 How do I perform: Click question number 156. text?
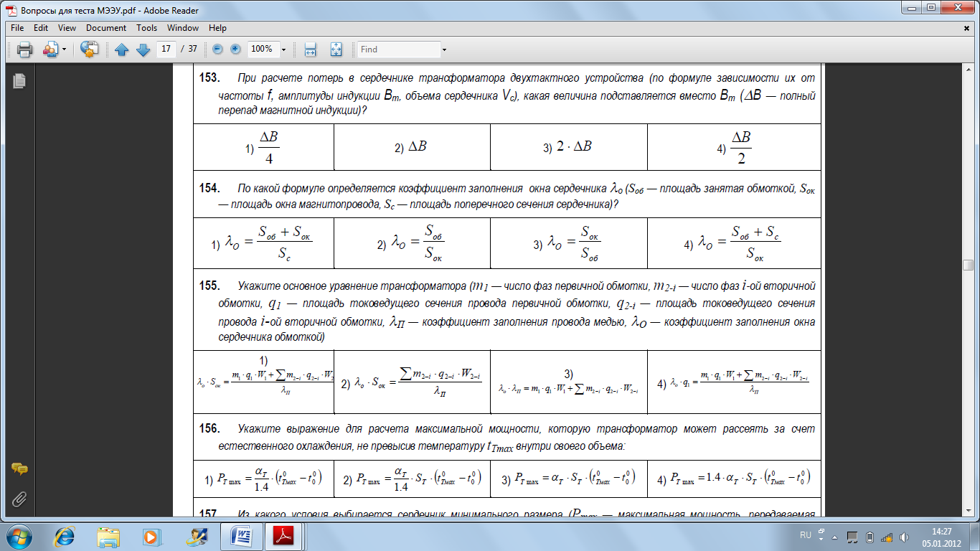coord(209,429)
